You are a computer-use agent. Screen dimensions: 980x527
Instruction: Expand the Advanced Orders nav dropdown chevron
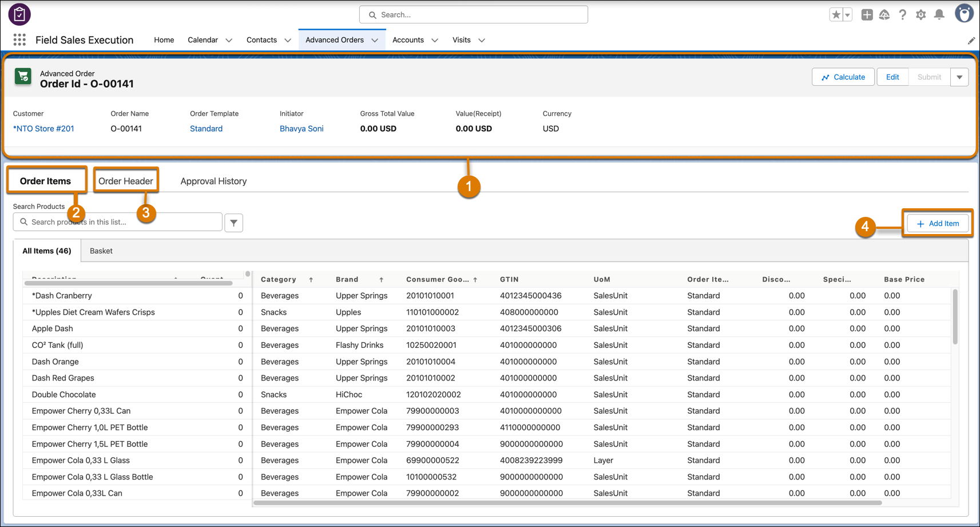pos(375,40)
